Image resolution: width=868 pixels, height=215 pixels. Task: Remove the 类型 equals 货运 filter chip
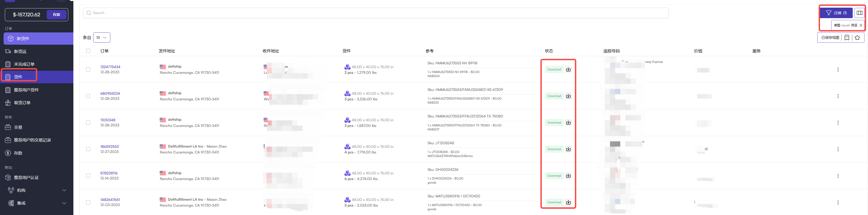pyautogui.click(x=861, y=25)
